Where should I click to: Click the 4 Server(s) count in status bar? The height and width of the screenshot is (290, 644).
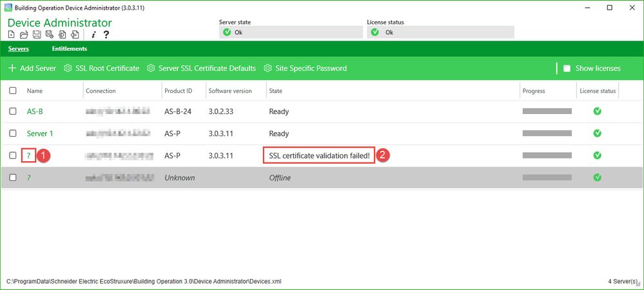[623, 282]
